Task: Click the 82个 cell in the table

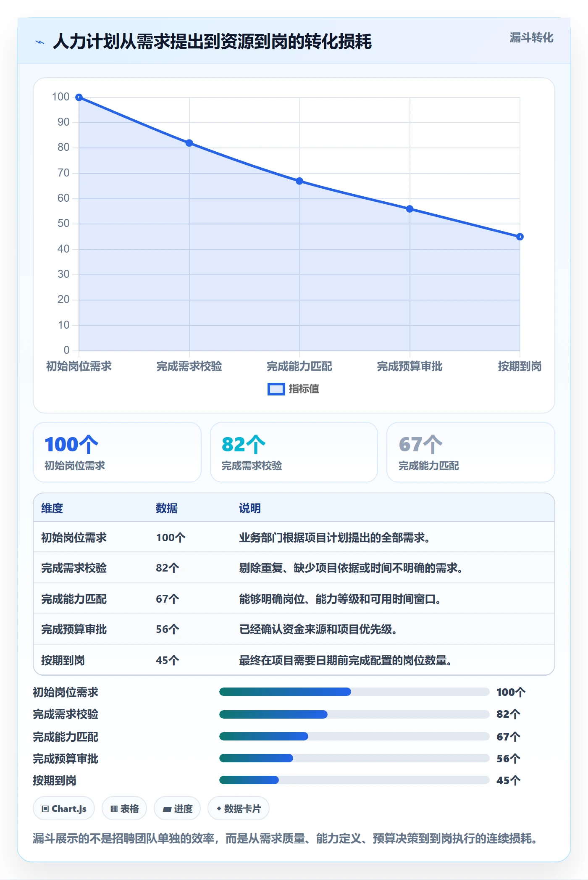Action: (168, 568)
